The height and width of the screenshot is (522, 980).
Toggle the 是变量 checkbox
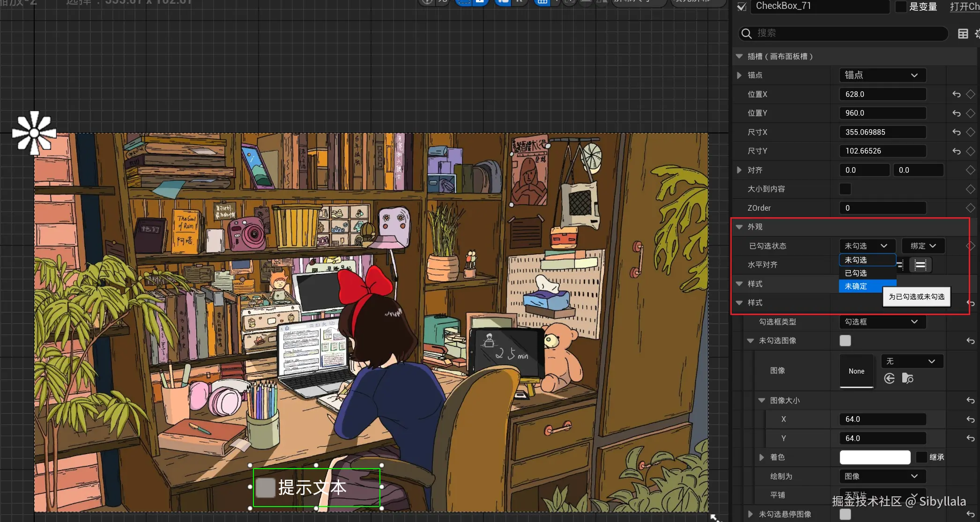click(901, 7)
